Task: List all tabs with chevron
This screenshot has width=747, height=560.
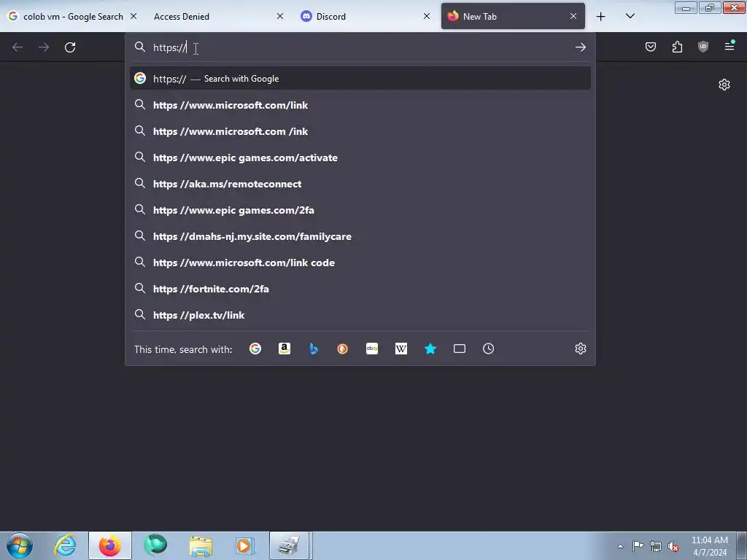Action: [x=630, y=16]
